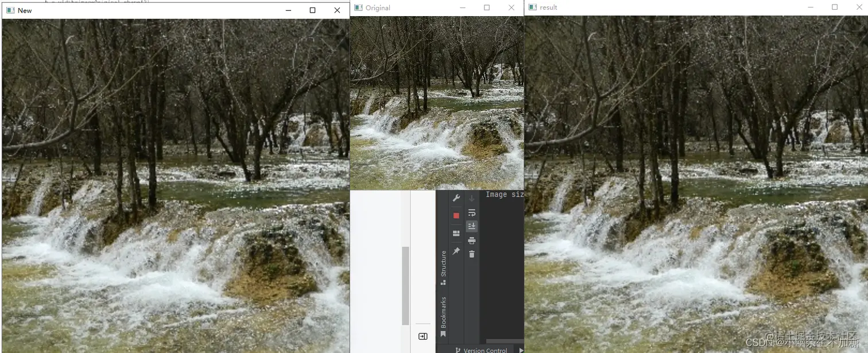Image resolution: width=868 pixels, height=353 pixels.
Task: Toggle soft-wrap in run console
Action: [472, 213]
